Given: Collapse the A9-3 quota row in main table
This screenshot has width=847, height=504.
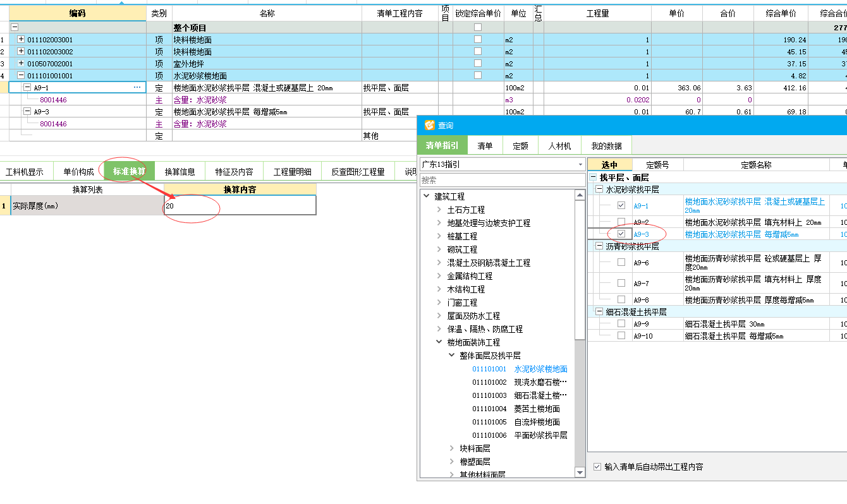Looking at the screenshot, I should (27, 112).
